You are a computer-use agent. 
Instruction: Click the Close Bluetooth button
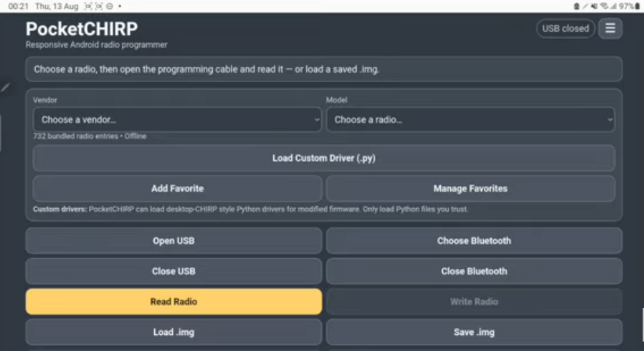pyautogui.click(x=474, y=272)
